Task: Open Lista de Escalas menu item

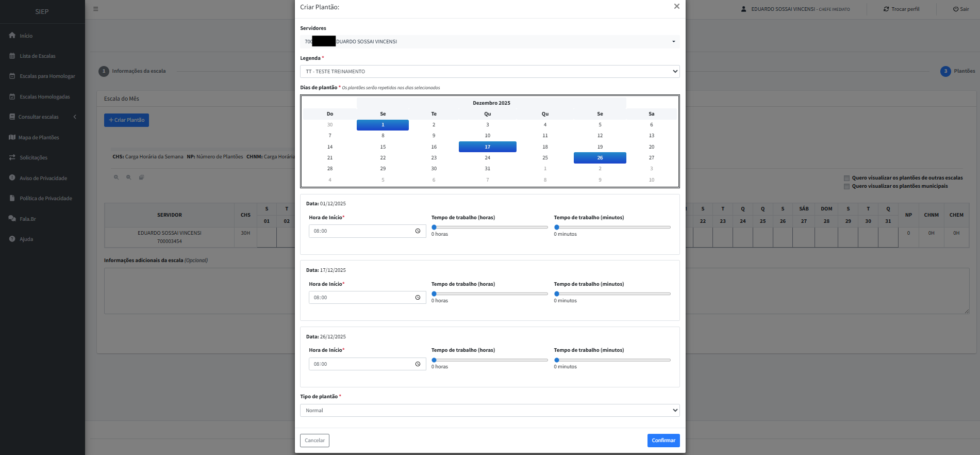Action: [37, 56]
